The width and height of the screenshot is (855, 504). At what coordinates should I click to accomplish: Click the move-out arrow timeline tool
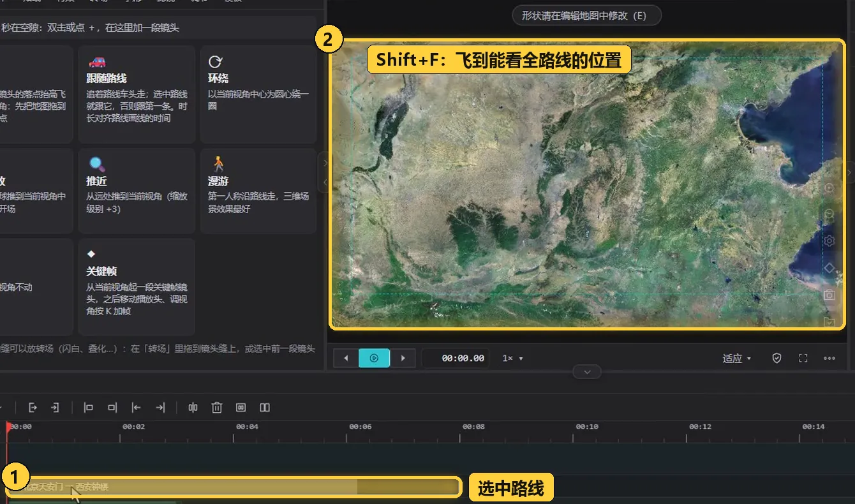(x=33, y=408)
